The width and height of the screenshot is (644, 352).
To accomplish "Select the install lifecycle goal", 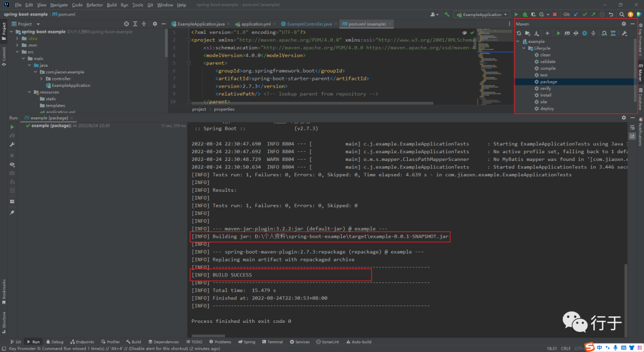I will click(546, 95).
